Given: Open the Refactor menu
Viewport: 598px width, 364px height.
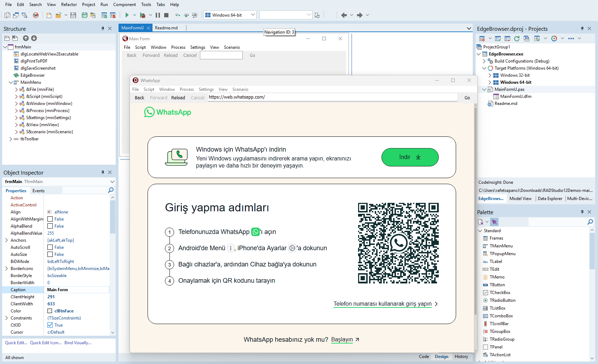Looking at the screenshot, I should [x=69, y=5].
